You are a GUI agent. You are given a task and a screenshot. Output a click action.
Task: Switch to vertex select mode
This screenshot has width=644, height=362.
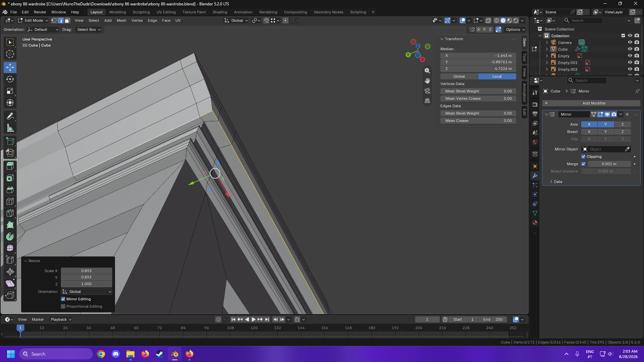click(54, 20)
